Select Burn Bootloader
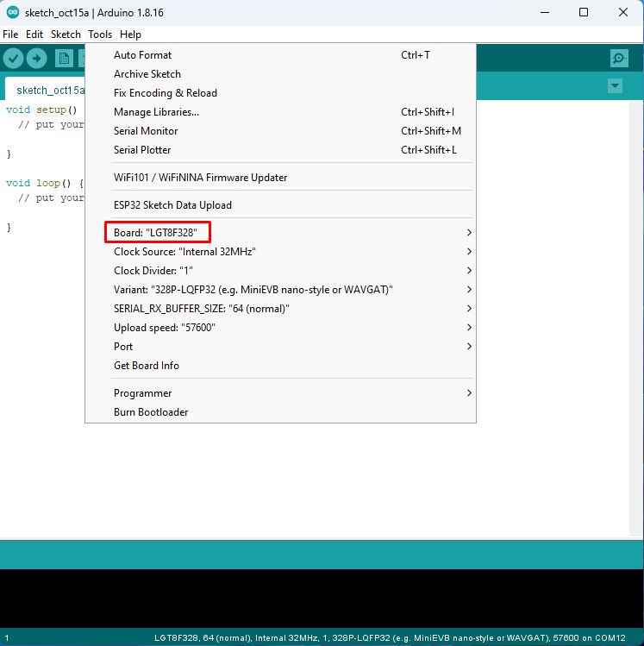644x646 pixels. (151, 412)
